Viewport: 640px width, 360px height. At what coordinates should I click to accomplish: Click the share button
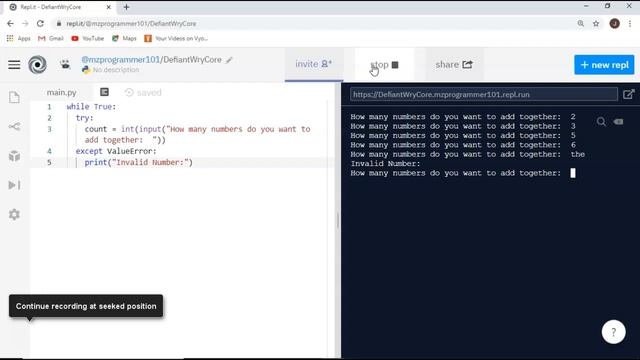454,64
